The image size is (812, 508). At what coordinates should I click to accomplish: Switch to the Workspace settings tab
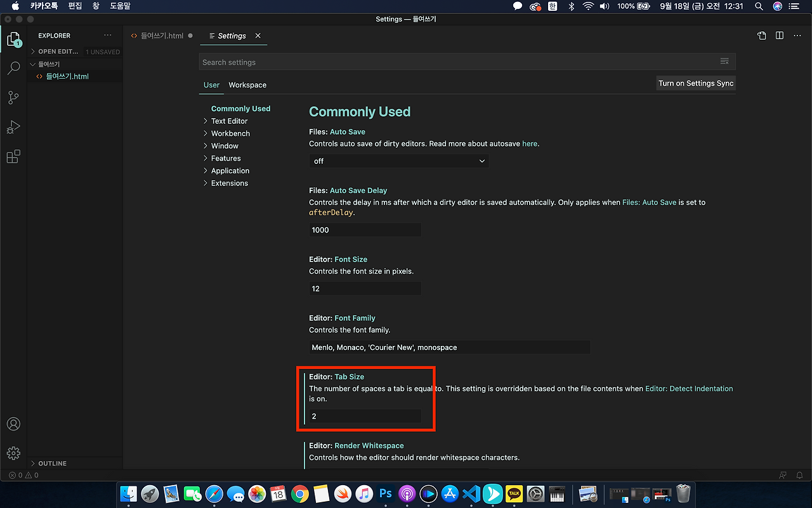click(247, 84)
